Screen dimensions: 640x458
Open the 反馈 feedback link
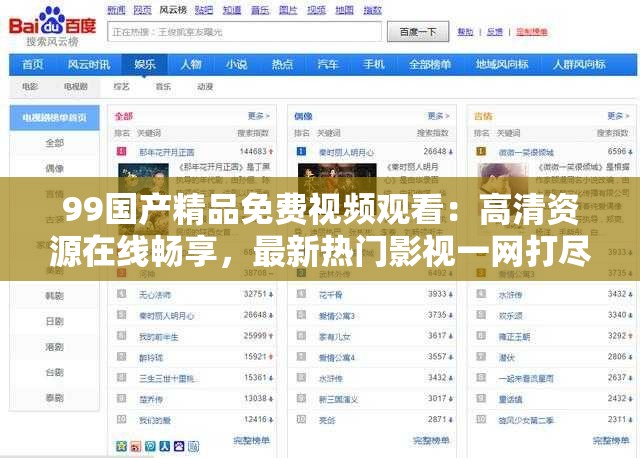495,32
